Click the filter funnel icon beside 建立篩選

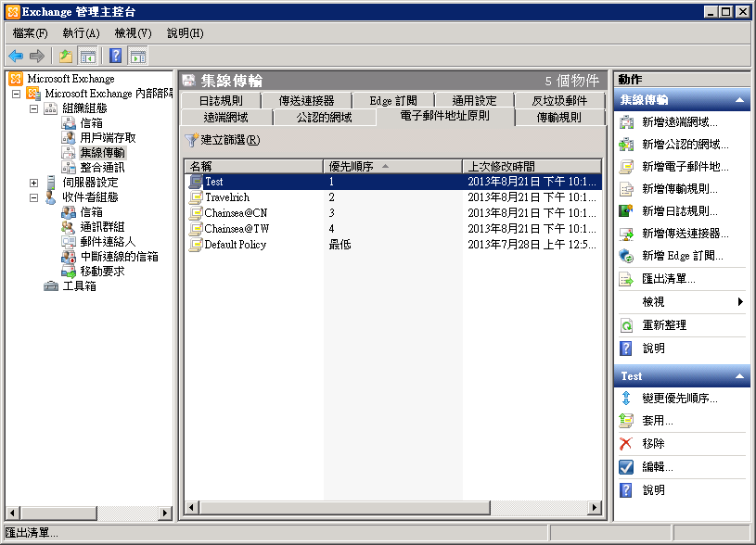(191, 140)
